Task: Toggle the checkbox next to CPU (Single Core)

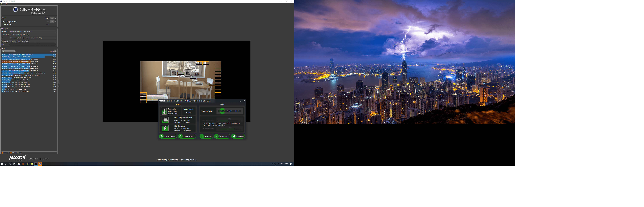Action: pyautogui.click(x=55, y=22)
